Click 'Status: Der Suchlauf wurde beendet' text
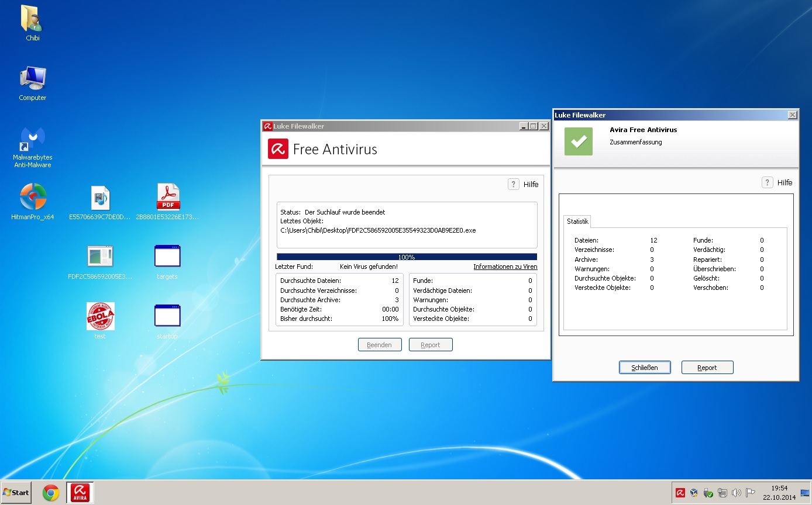This screenshot has width=812, height=505. coord(333,212)
